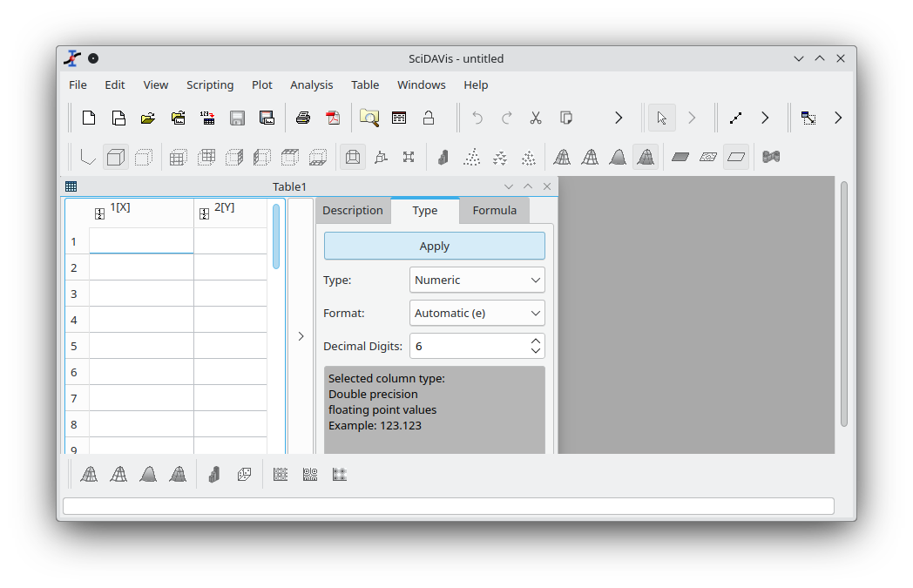Open the Scripting menu
Image resolution: width=913 pixels, height=588 pixels.
tap(210, 85)
